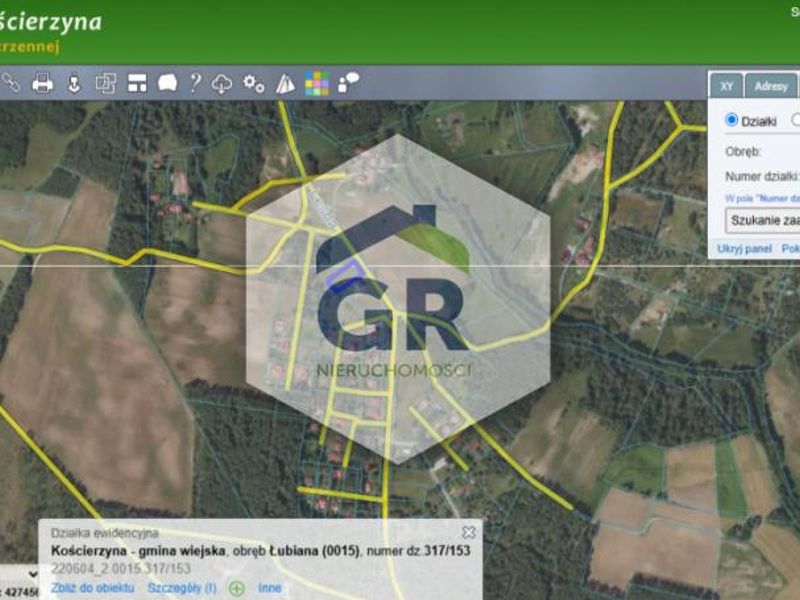Screen dimensions: 800x600
Task: Open the print map tool
Action: [42, 83]
